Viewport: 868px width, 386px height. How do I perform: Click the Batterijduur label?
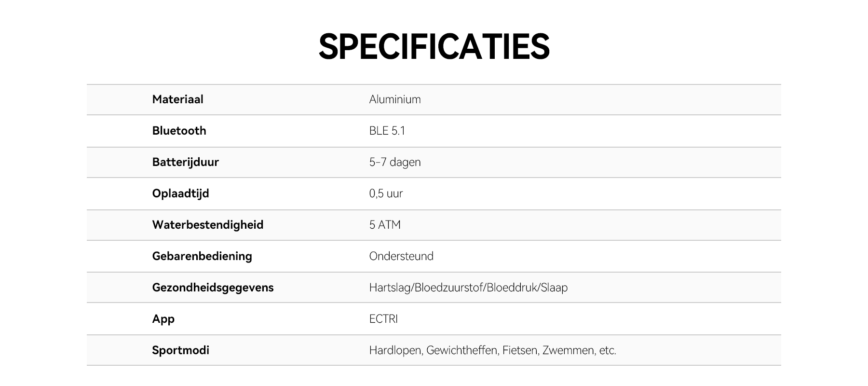point(185,162)
